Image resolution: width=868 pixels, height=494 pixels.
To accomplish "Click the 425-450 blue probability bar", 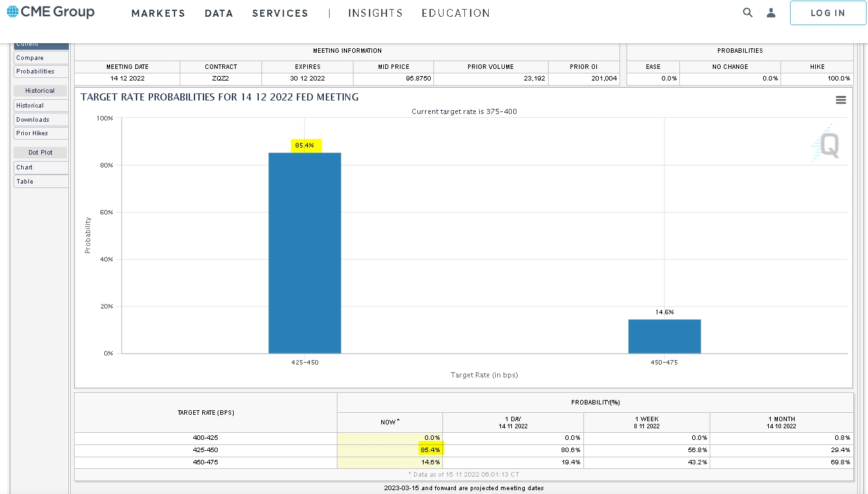I will (305, 253).
